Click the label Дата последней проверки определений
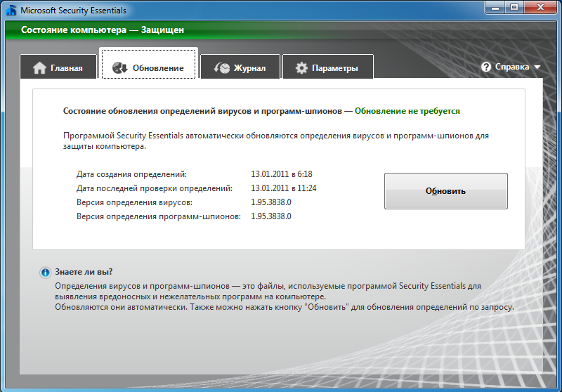The image size is (562, 392). [154, 188]
